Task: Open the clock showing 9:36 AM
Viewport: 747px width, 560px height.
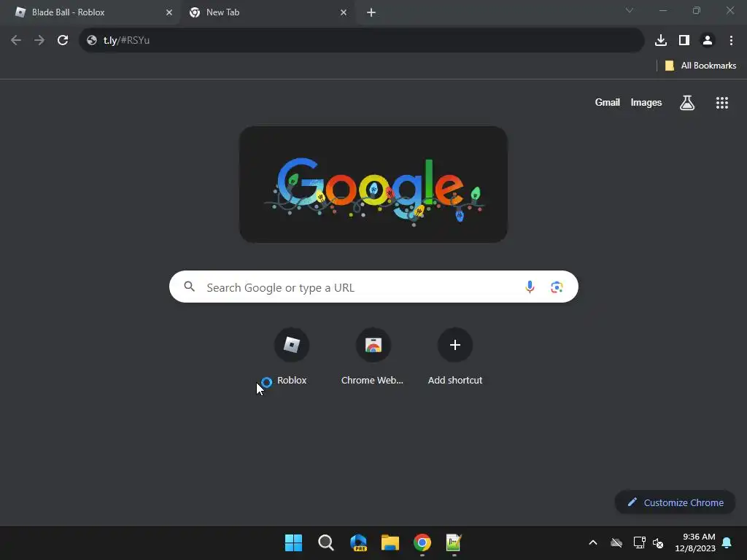Action: pyautogui.click(x=695, y=542)
